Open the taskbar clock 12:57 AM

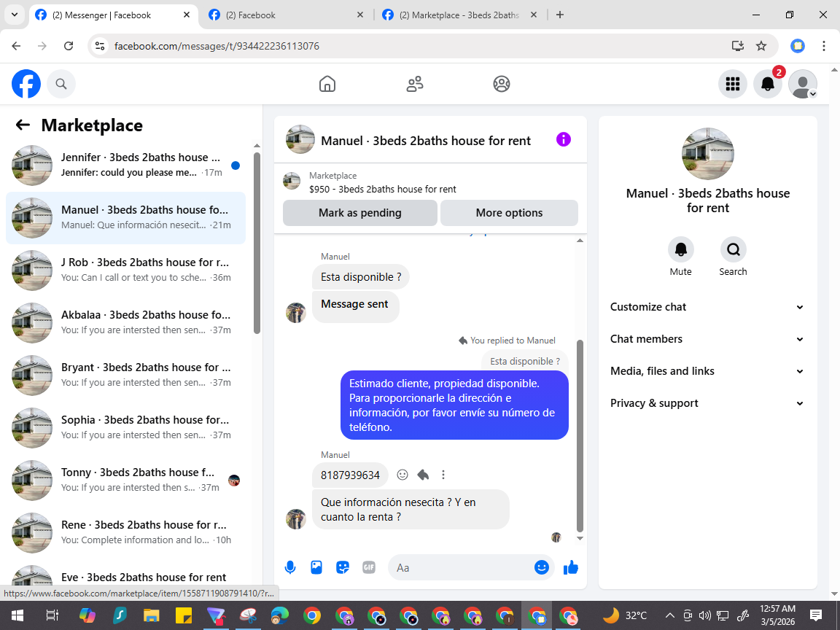coord(777,615)
